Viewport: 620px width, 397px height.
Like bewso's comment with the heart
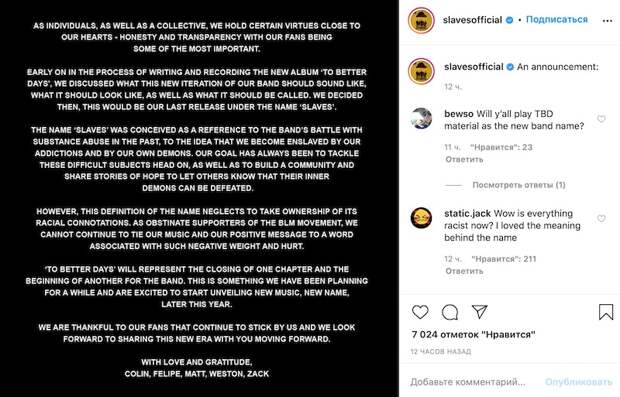click(601, 119)
